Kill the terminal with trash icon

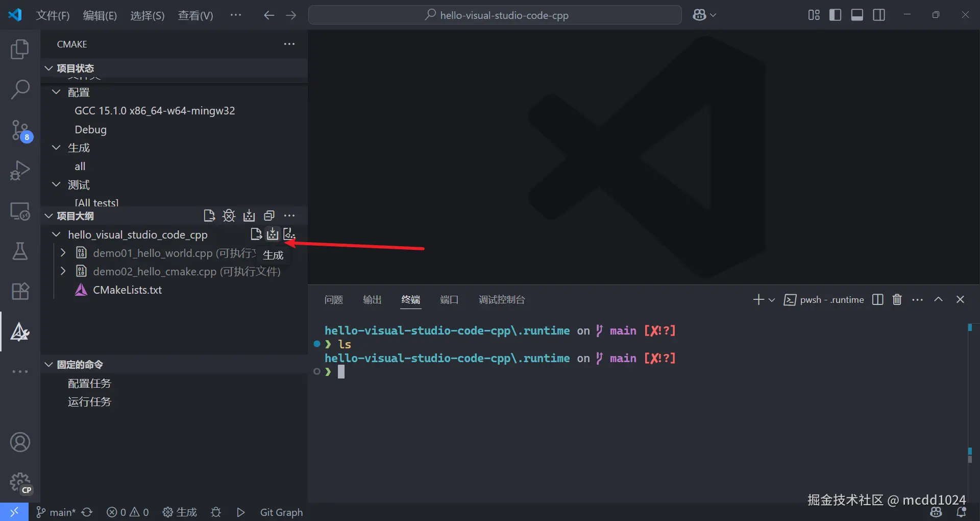pos(897,299)
